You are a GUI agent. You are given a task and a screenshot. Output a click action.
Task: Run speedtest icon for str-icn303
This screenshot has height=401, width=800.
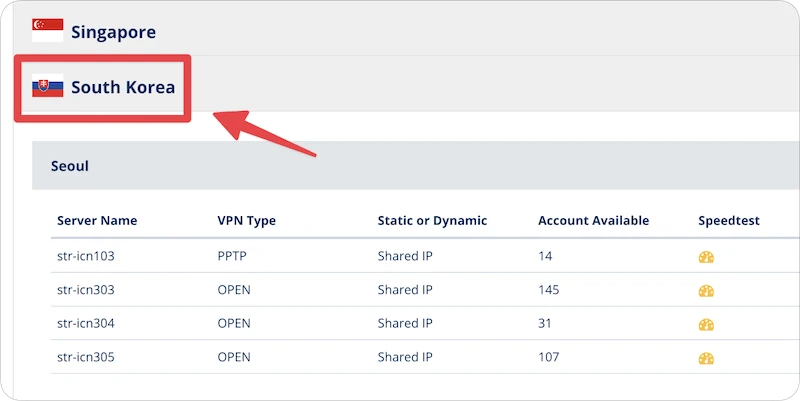pyautogui.click(x=706, y=291)
